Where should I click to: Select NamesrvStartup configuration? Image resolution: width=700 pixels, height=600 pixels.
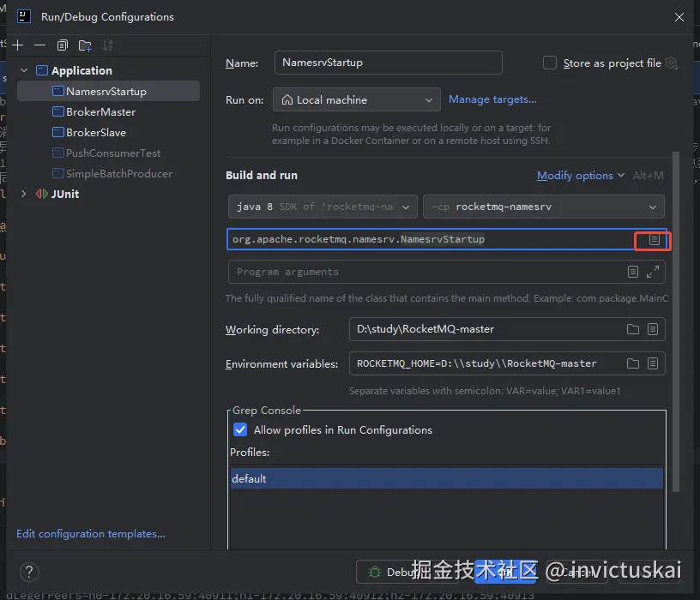108,91
